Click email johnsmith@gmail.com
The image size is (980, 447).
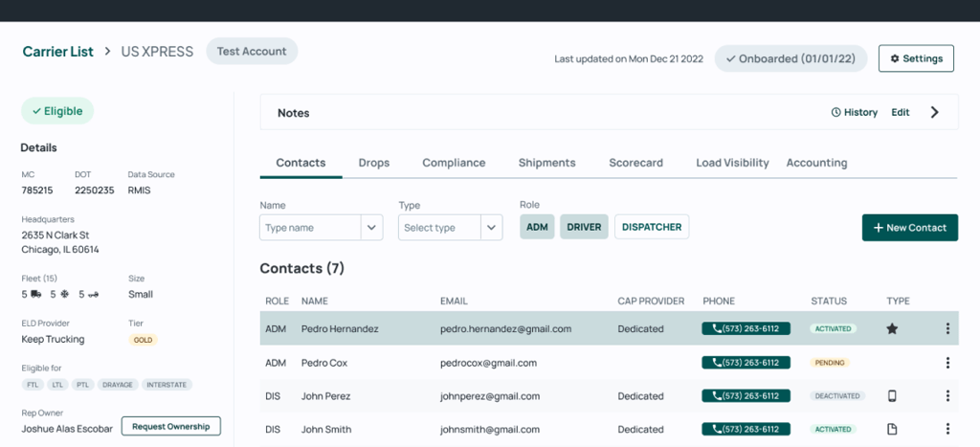[x=490, y=429]
